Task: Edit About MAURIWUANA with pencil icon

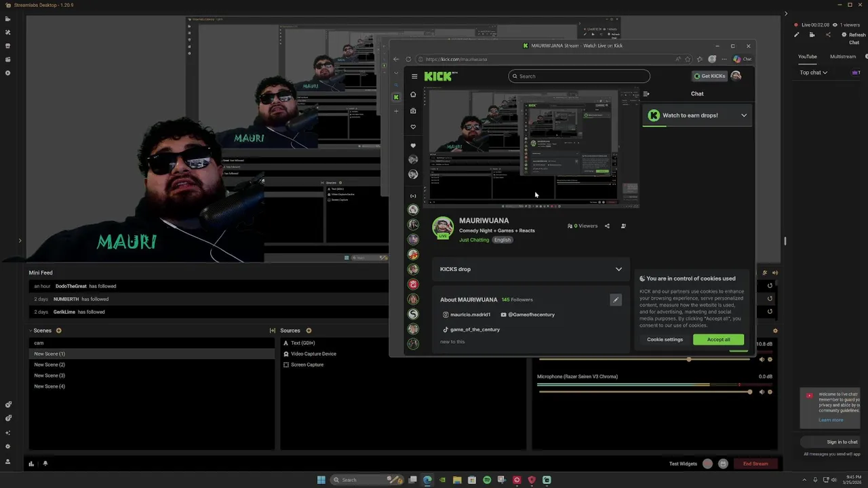Action: tap(616, 300)
